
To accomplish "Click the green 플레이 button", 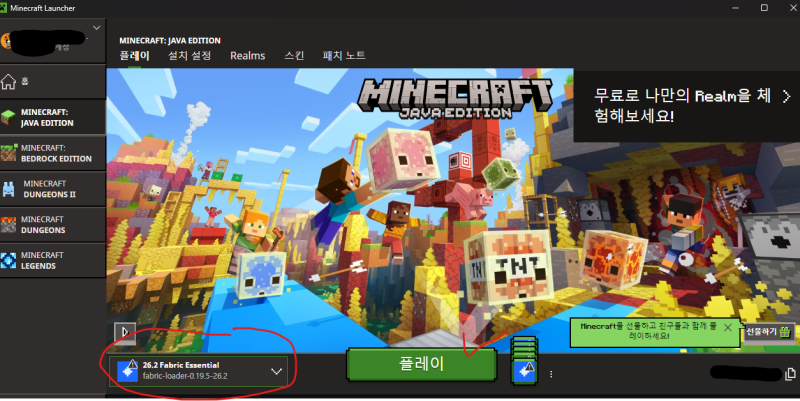I will pyautogui.click(x=421, y=364).
